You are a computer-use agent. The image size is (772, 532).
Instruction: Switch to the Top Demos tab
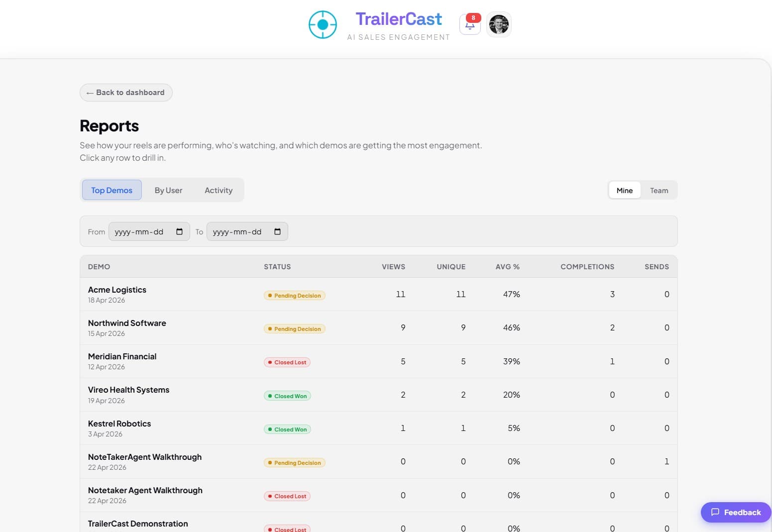(x=112, y=190)
